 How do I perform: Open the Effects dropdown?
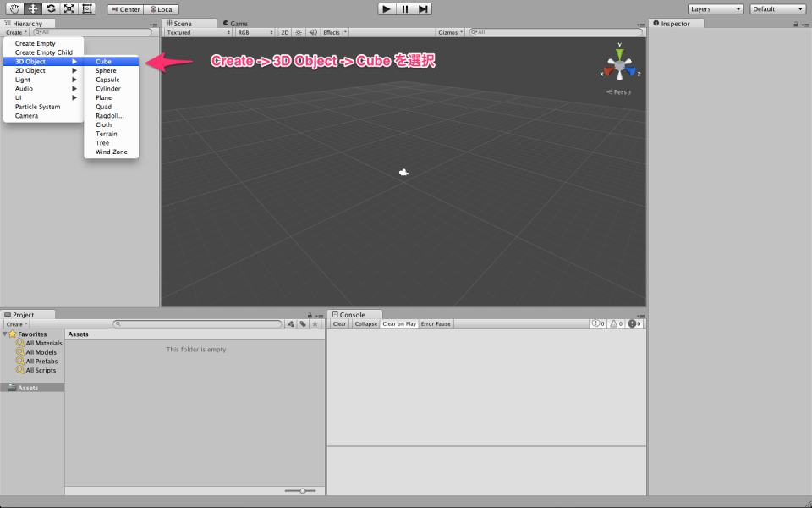[331, 32]
